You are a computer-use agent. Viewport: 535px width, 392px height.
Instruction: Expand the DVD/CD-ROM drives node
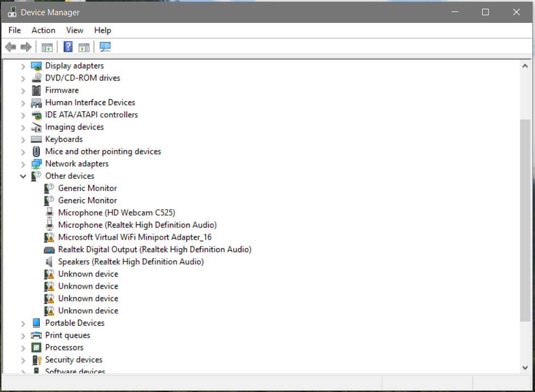tap(23, 78)
